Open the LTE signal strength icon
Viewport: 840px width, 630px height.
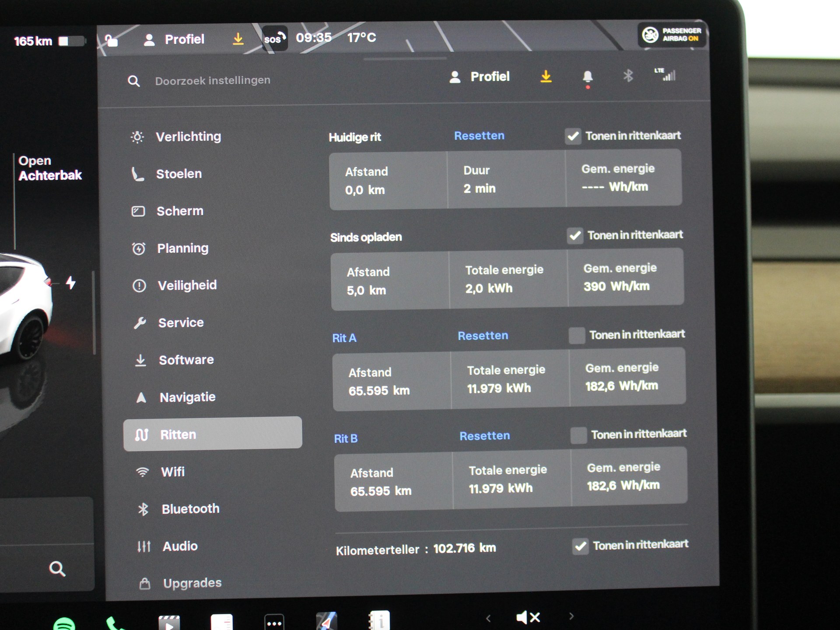[666, 75]
